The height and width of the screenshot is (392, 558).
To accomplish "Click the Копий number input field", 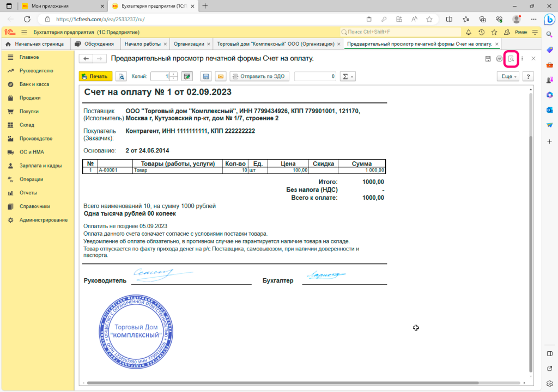I will tap(160, 76).
